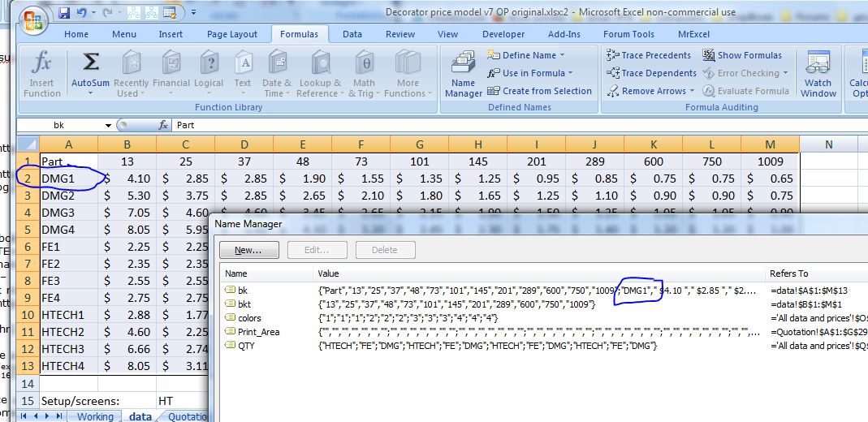
Task: Click the first sheet navigation arrow
Action: (25, 416)
